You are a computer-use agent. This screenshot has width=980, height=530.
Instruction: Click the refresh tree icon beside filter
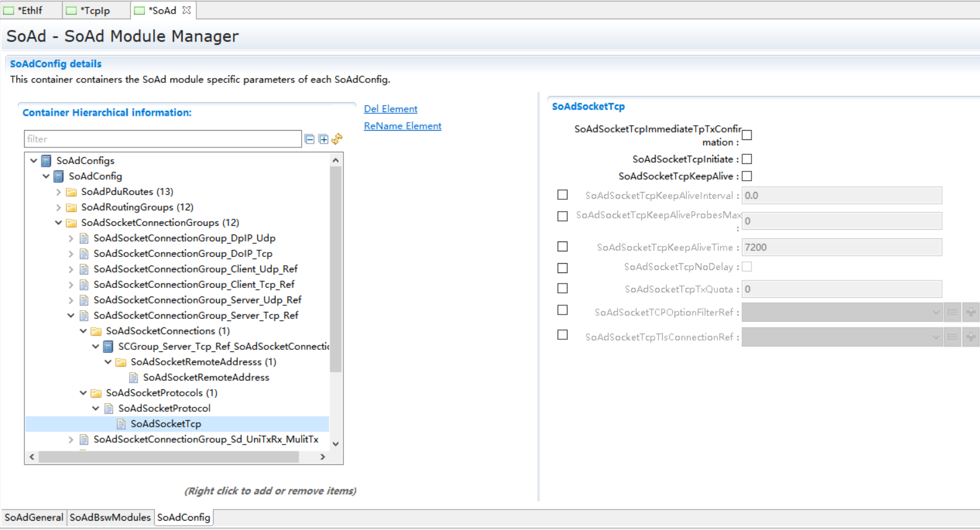(x=337, y=139)
